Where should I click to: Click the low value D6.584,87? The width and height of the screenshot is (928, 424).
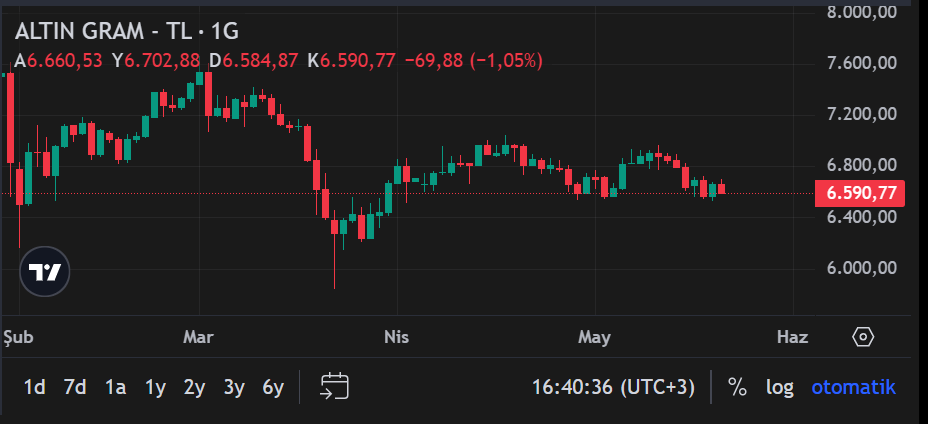pyautogui.click(x=254, y=60)
